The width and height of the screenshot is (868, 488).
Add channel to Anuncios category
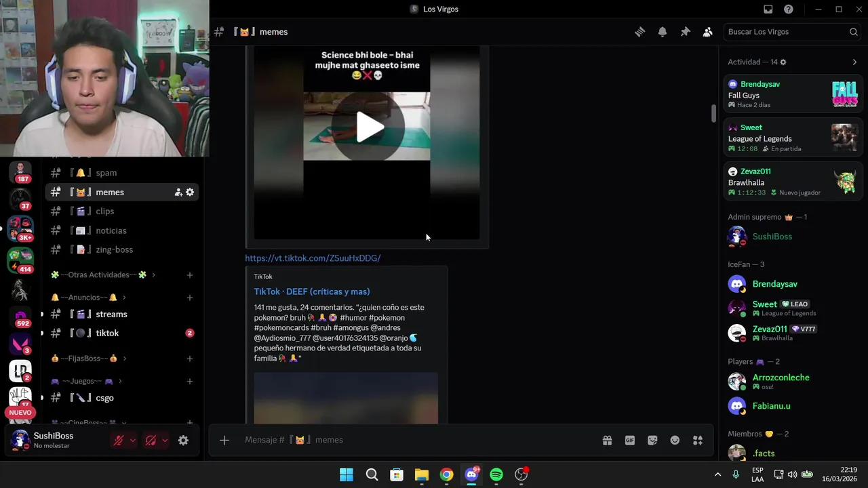pos(190,298)
